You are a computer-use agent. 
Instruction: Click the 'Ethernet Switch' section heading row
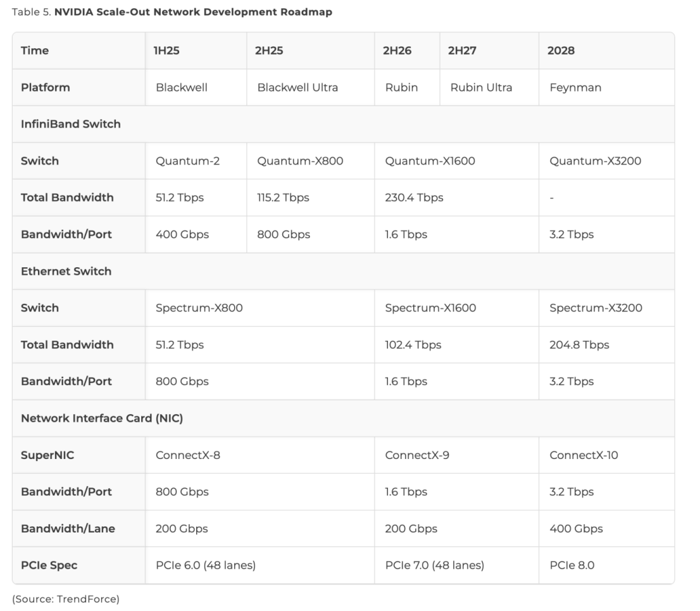(x=66, y=271)
